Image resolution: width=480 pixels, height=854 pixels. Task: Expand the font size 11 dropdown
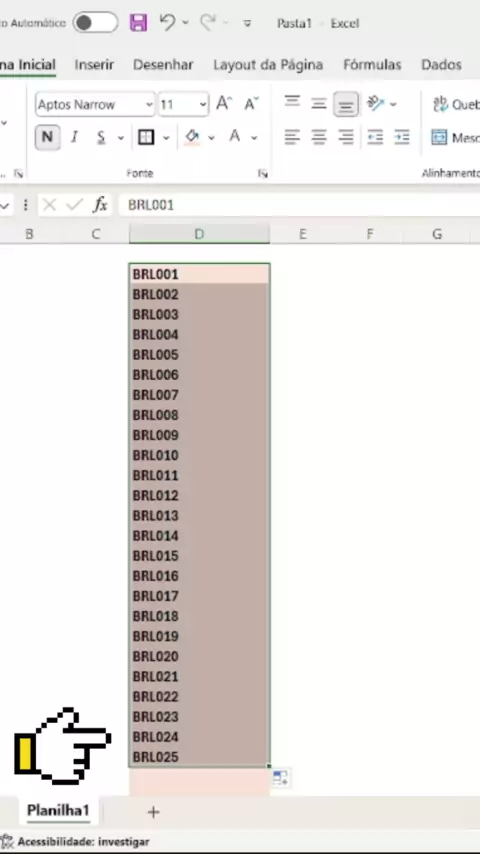pyautogui.click(x=203, y=104)
